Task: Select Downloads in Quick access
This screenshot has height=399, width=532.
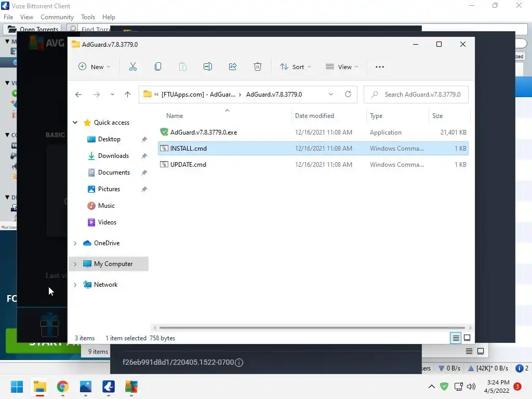Action: click(x=113, y=156)
